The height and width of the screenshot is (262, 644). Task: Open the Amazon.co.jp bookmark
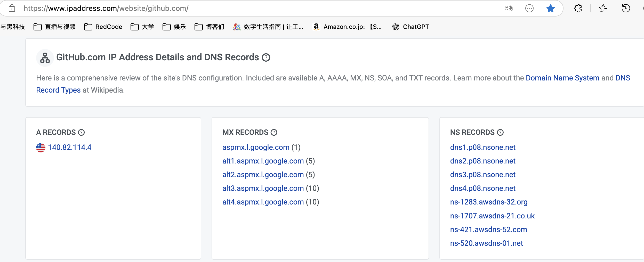(347, 27)
